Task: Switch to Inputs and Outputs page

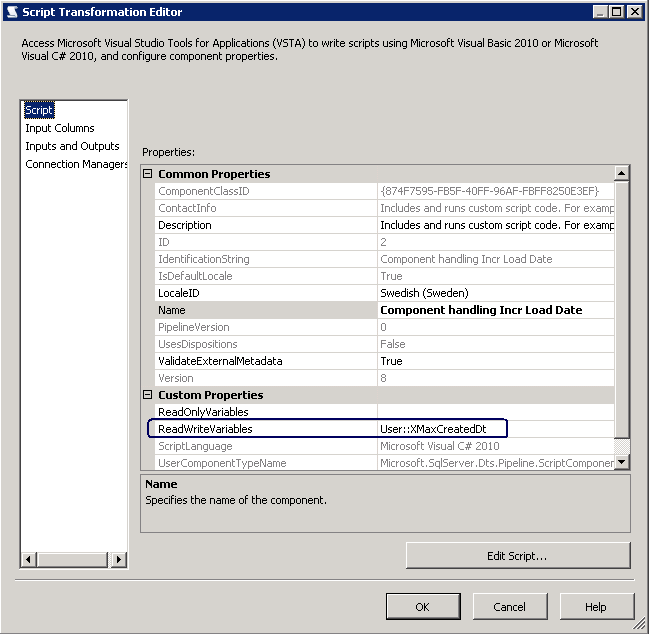Action: [72, 146]
